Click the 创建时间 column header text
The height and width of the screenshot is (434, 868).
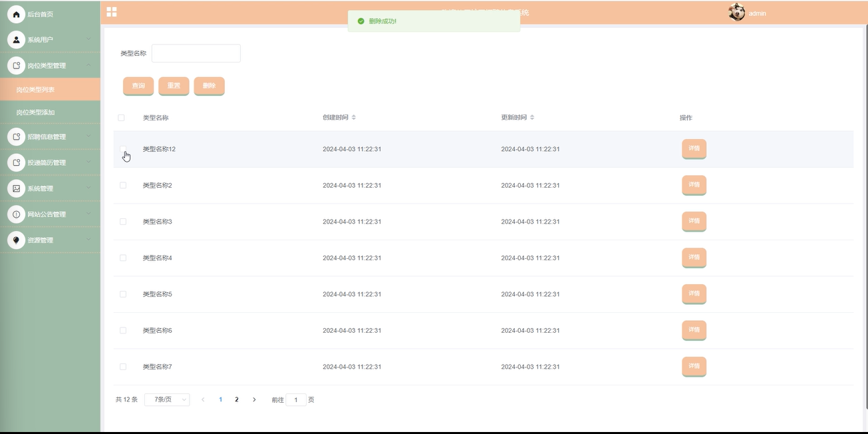click(x=335, y=118)
